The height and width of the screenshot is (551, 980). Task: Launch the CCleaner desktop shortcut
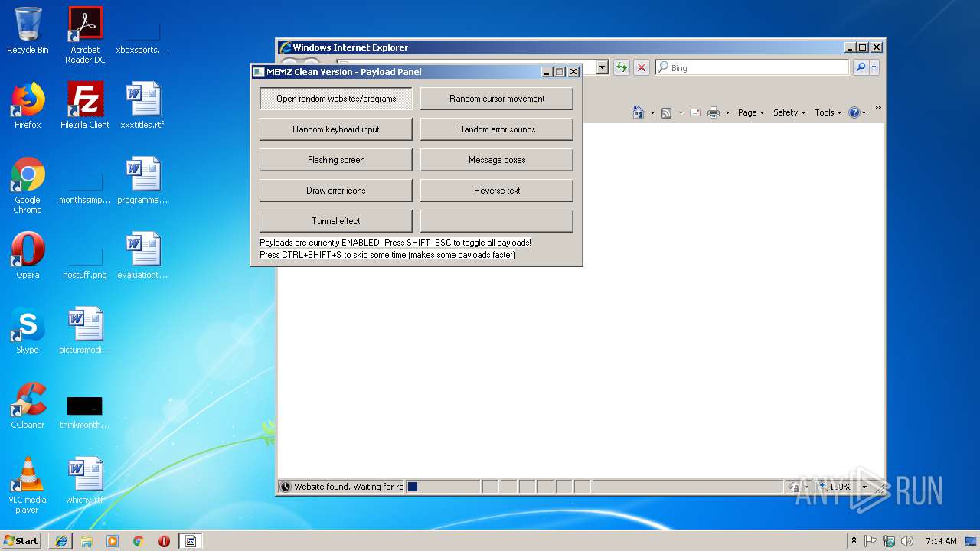(x=28, y=406)
